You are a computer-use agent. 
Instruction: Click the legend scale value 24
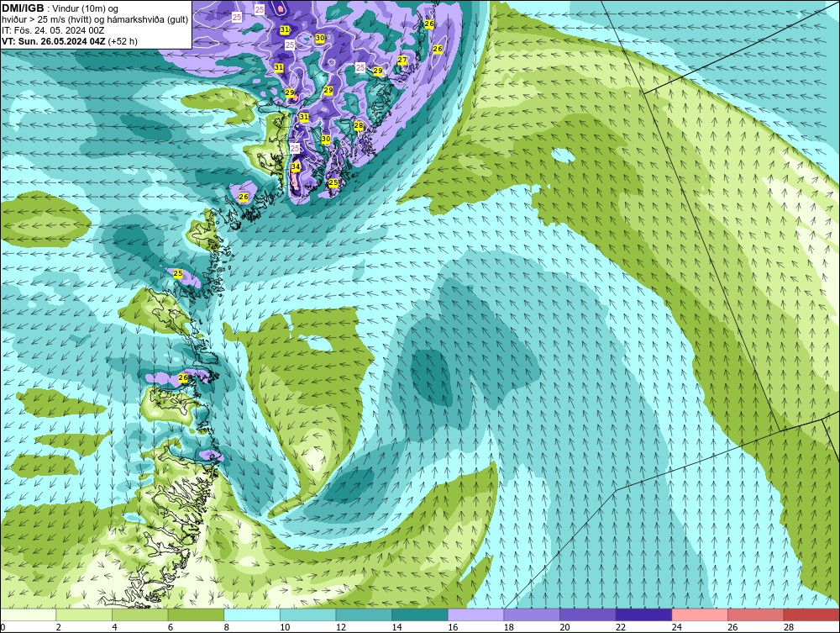676,627
